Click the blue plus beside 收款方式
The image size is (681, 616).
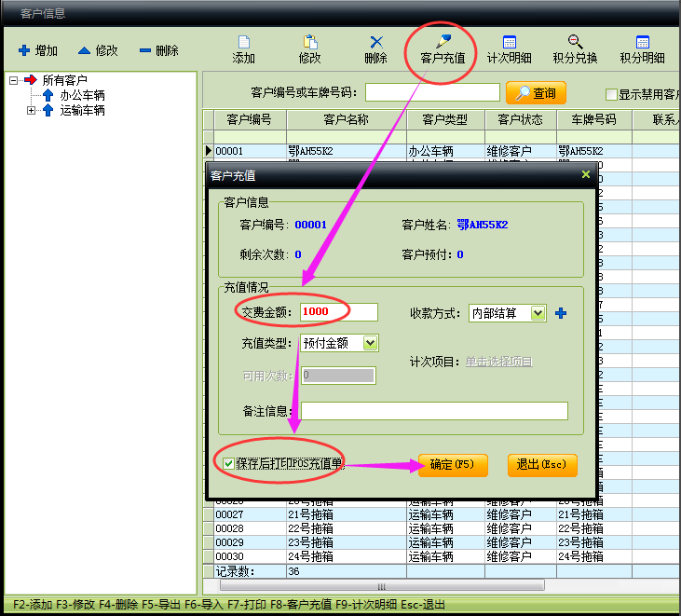coord(561,313)
